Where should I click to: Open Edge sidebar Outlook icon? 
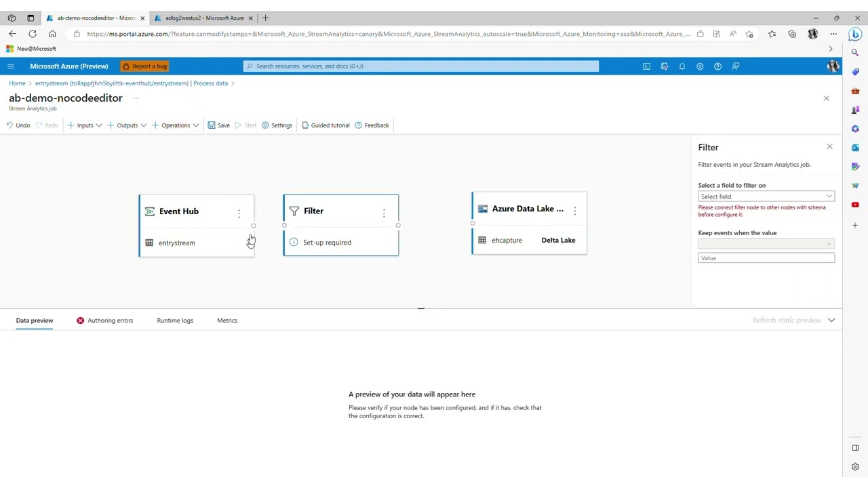point(855,148)
